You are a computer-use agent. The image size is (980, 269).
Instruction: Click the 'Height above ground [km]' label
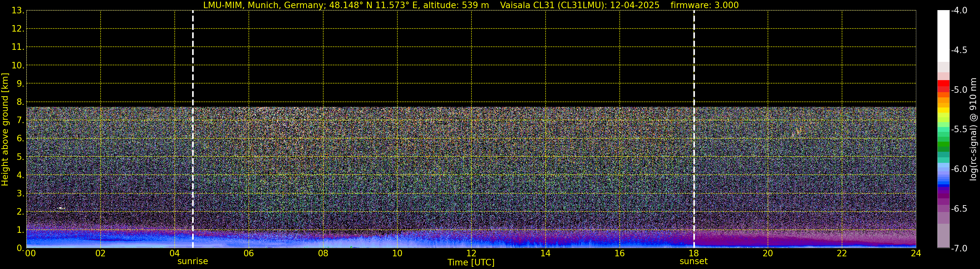point(5,130)
